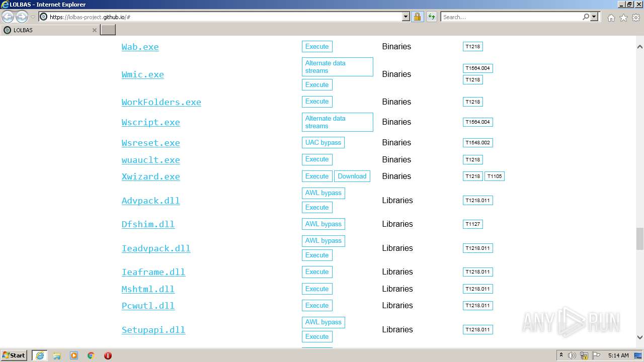644x362 pixels.
Task: Click the browser Forward arrow
Action: click(x=22, y=17)
